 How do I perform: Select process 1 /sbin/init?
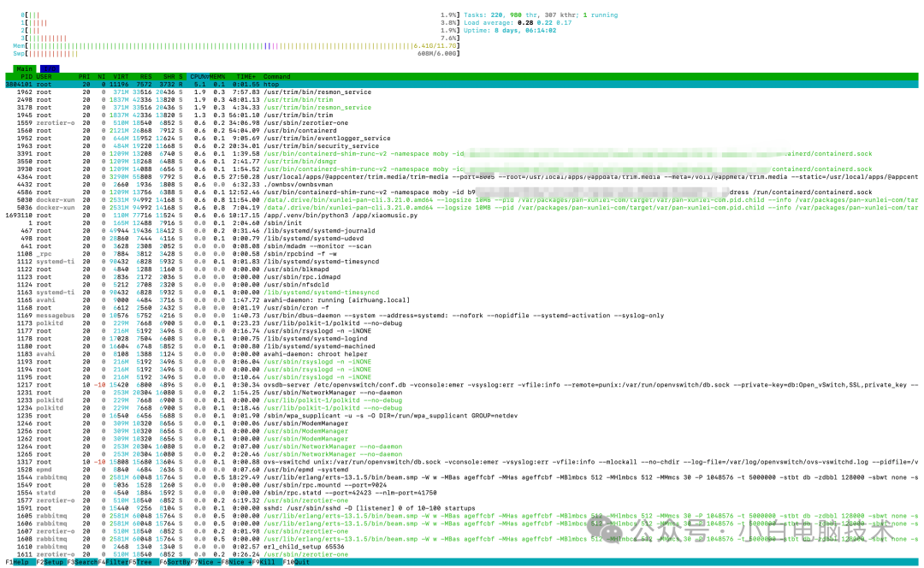point(462,223)
